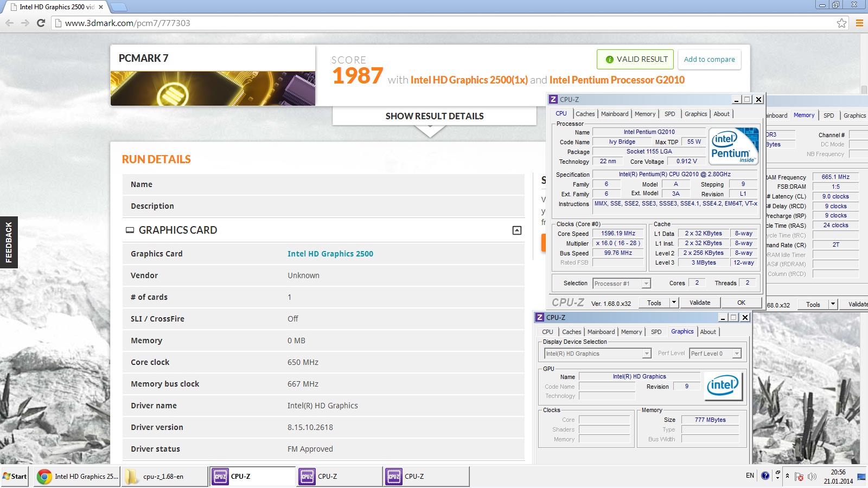Click the address bar URL field

pos(450,23)
